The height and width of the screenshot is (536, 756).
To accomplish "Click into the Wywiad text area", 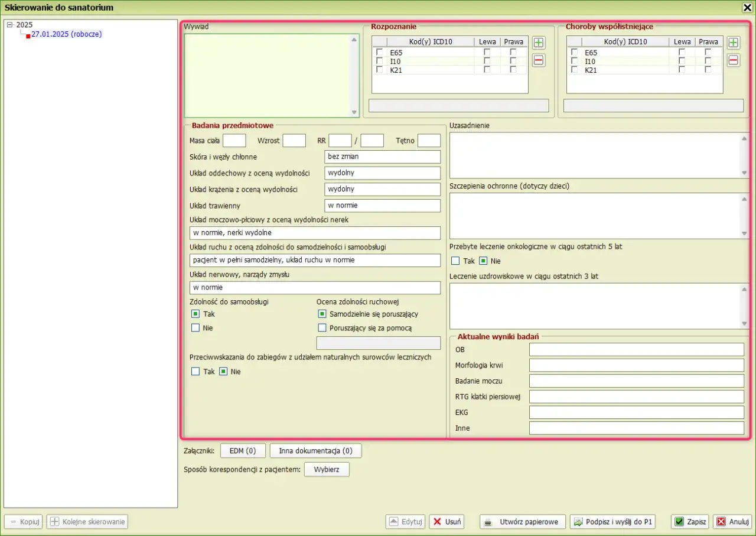I will click(x=271, y=76).
